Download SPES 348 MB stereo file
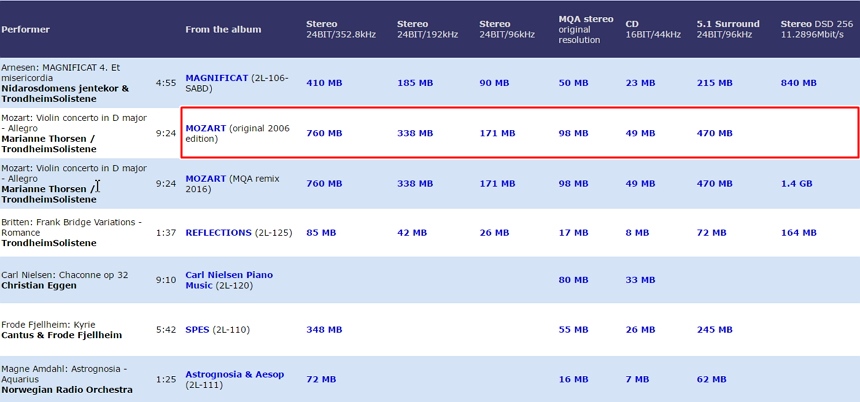Screen dimensions: 860x402 pyautogui.click(x=324, y=330)
